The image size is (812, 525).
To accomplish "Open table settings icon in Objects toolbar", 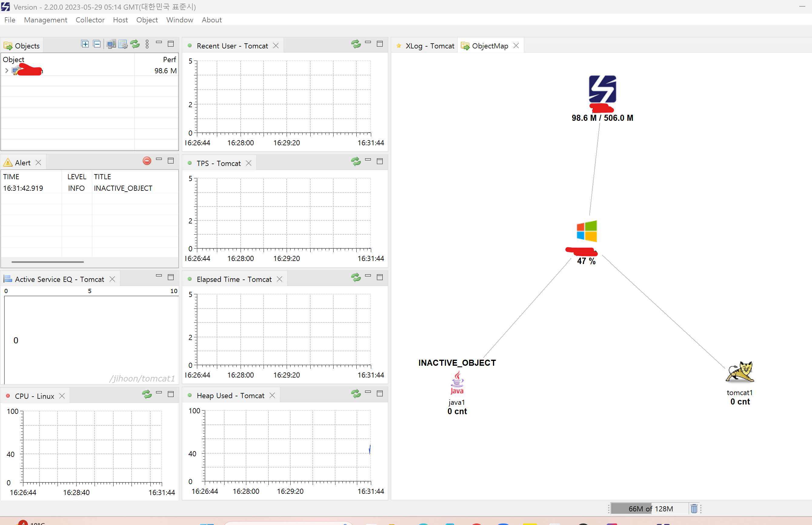I will pyautogui.click(x=123, y=44).
